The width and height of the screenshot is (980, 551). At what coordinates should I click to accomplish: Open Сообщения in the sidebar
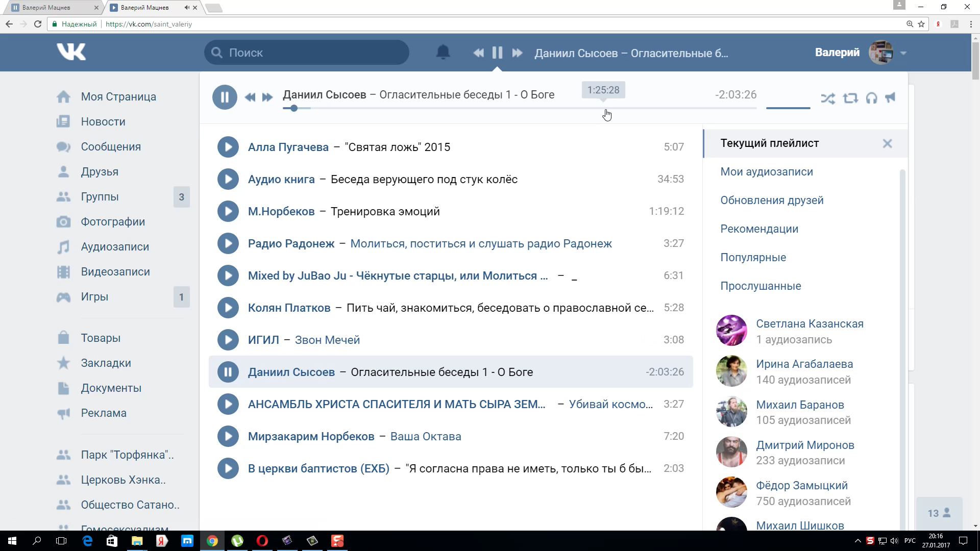[111, 147]
